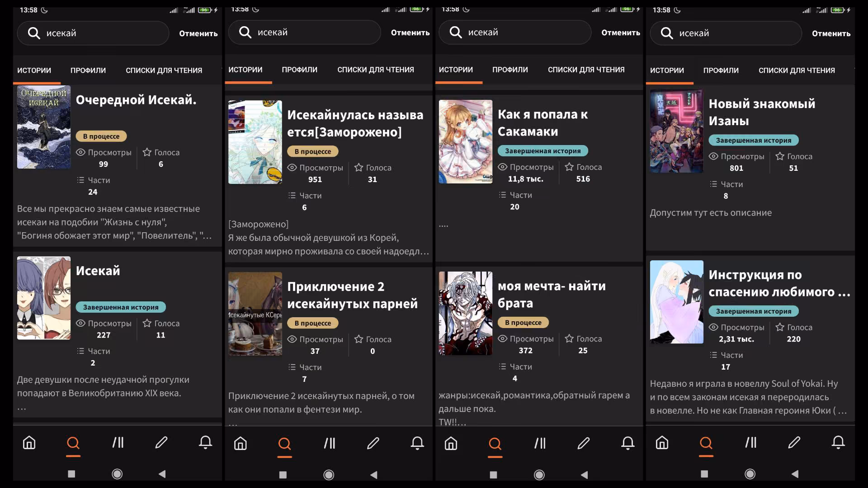
Task: Tap Отменить in 'Новый знакомый Изаны' screen
Action: 831,33
